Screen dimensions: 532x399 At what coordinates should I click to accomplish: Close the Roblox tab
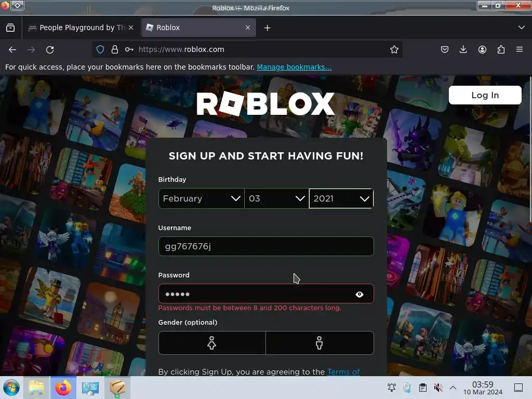pos(248,28)
